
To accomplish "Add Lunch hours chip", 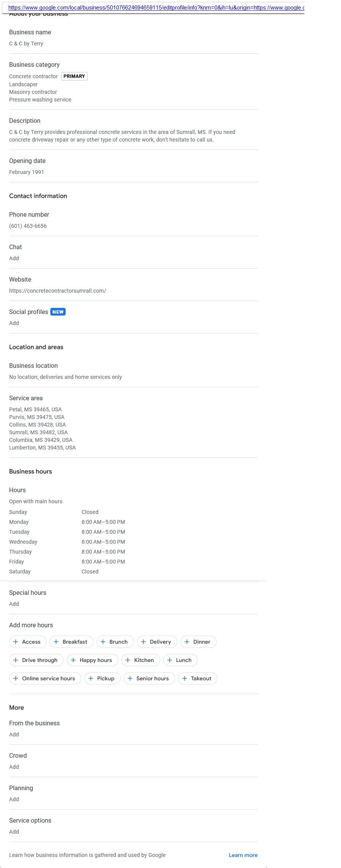I will click(180, 660).
